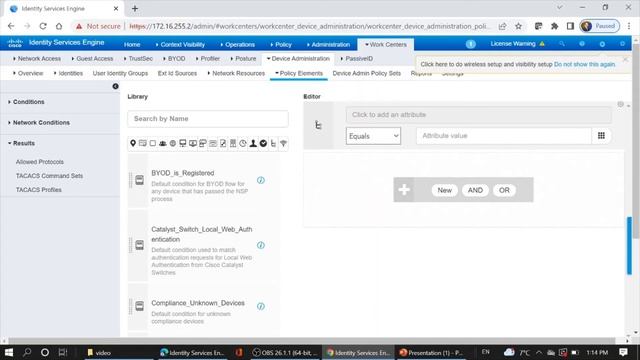The image size is (640, 360).
Task: Close the wireless setup notification
Action: coord(625,59)
